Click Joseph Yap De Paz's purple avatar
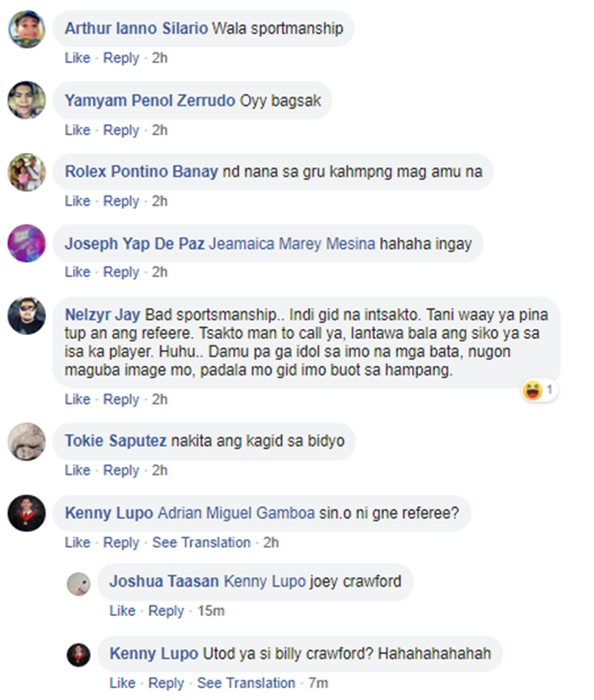The image size is (594, 700). [27, 243]
